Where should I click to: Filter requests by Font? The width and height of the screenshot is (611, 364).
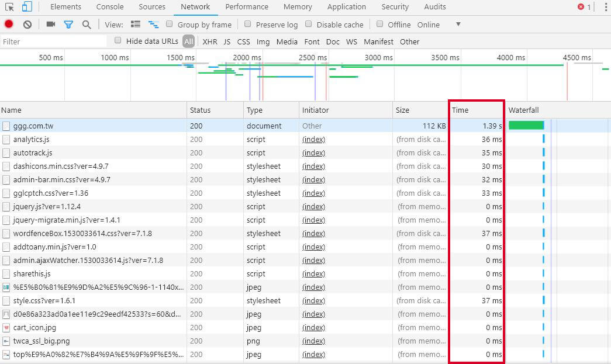click(312, 41)
